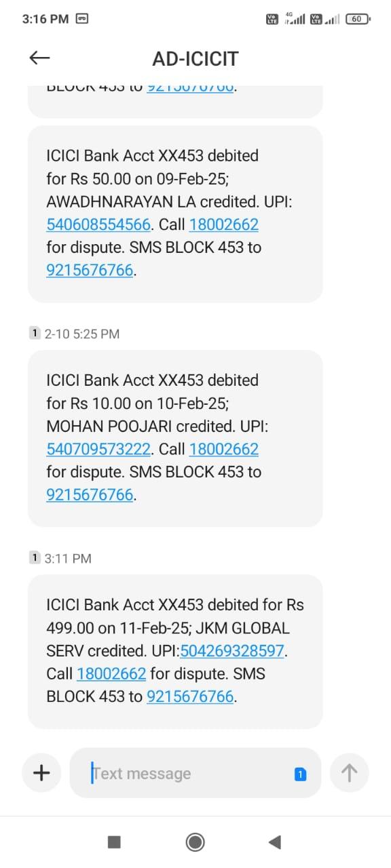Tap 9215676766 in MOHAN POOJARI message
This screenshot has width=391, height=868.
click(90, 495)
